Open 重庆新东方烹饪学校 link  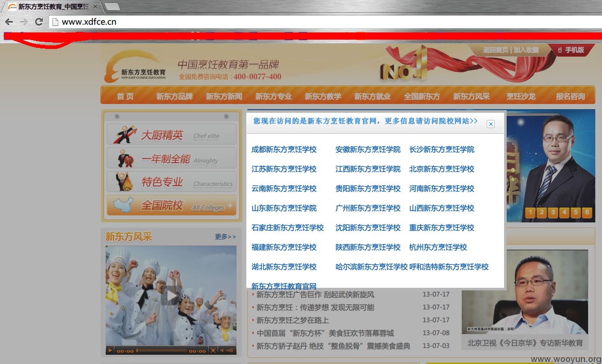[x=442, y=228]
